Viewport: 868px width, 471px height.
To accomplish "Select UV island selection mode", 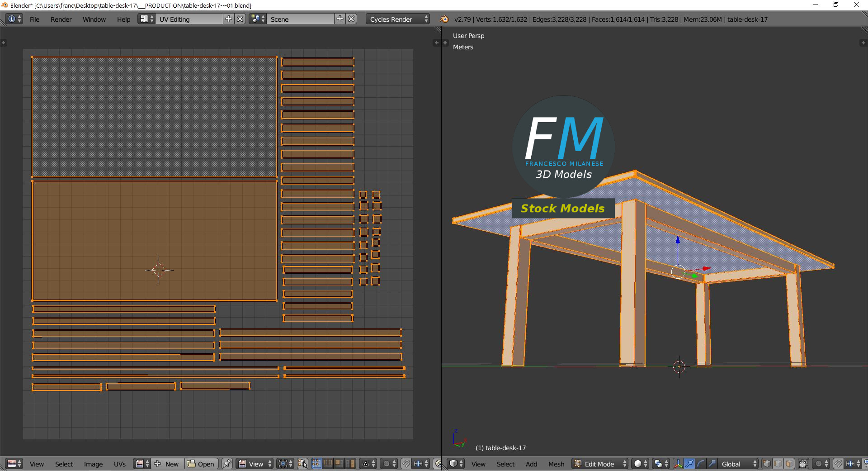I will pyautogui.click(x=350, y=464).
